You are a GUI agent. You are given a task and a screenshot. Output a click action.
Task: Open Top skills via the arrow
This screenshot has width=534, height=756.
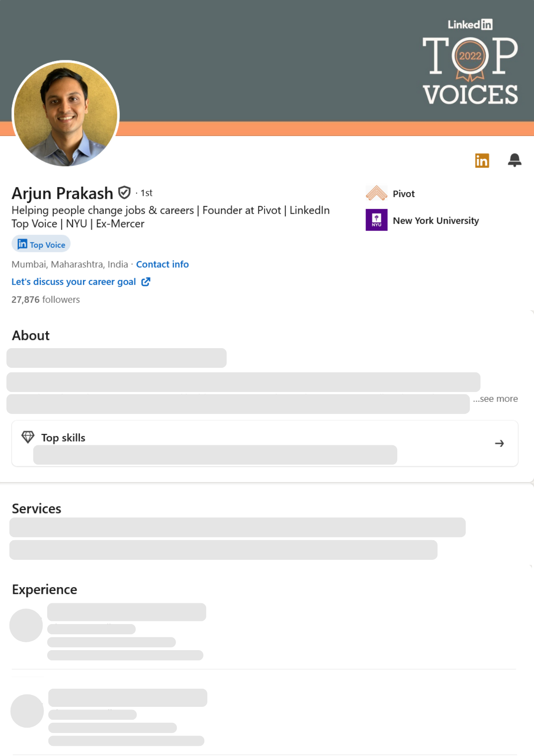pos(499,443)
